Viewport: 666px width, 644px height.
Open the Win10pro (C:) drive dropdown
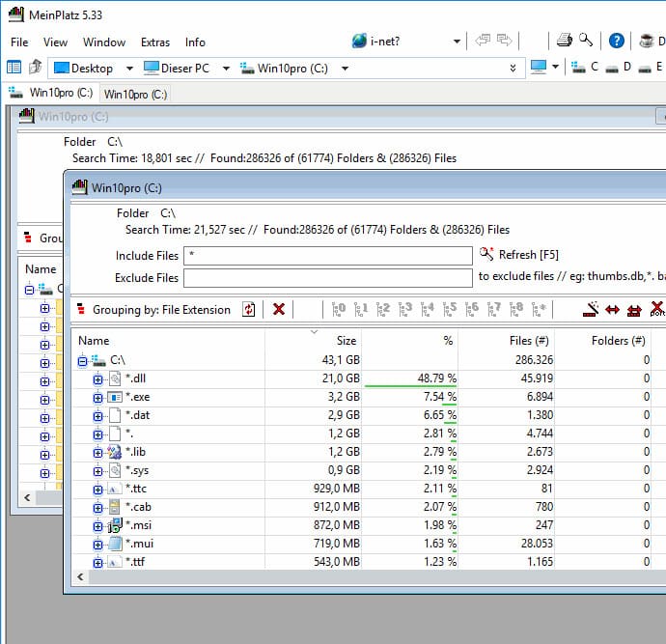click(346, 69)
